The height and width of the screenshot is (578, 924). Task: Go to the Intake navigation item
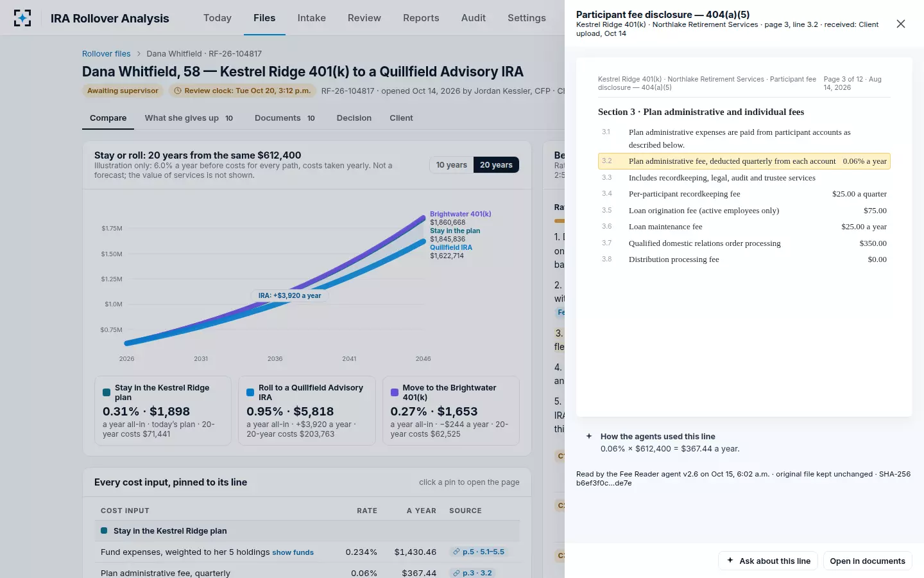click(311, 18)
